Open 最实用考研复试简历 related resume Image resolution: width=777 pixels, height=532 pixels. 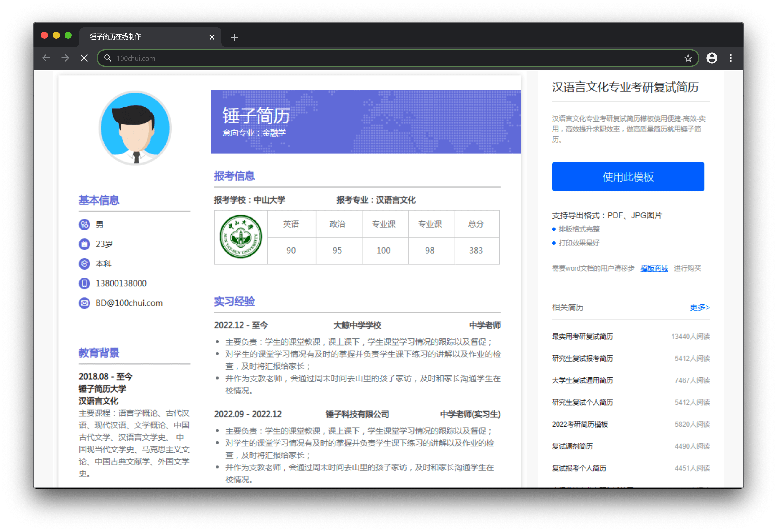582,336
